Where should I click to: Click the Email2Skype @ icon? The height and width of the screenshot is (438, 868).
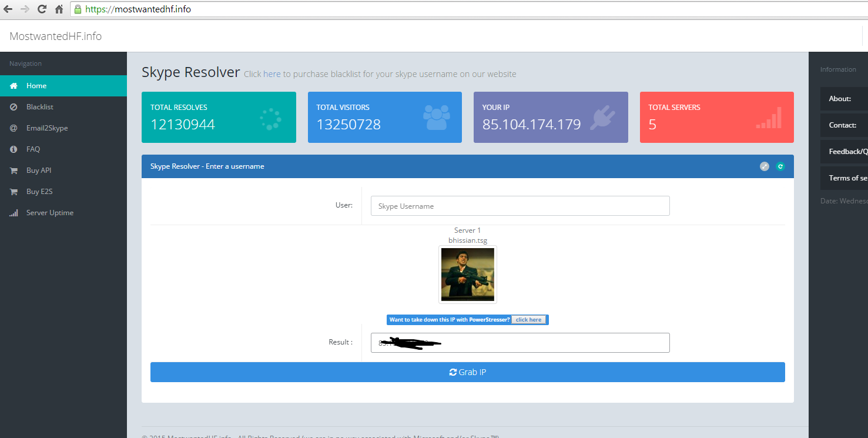click(14, 128)
